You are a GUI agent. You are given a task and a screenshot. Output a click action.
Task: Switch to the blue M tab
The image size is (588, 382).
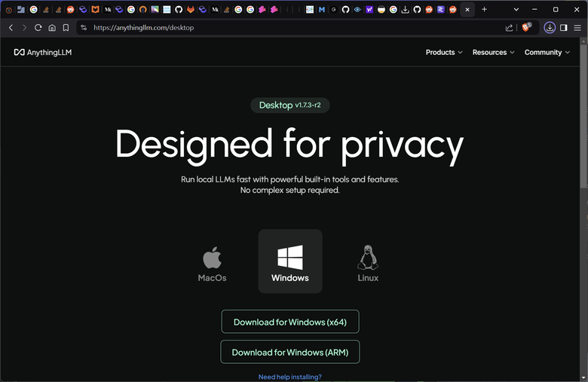[322, 10]
